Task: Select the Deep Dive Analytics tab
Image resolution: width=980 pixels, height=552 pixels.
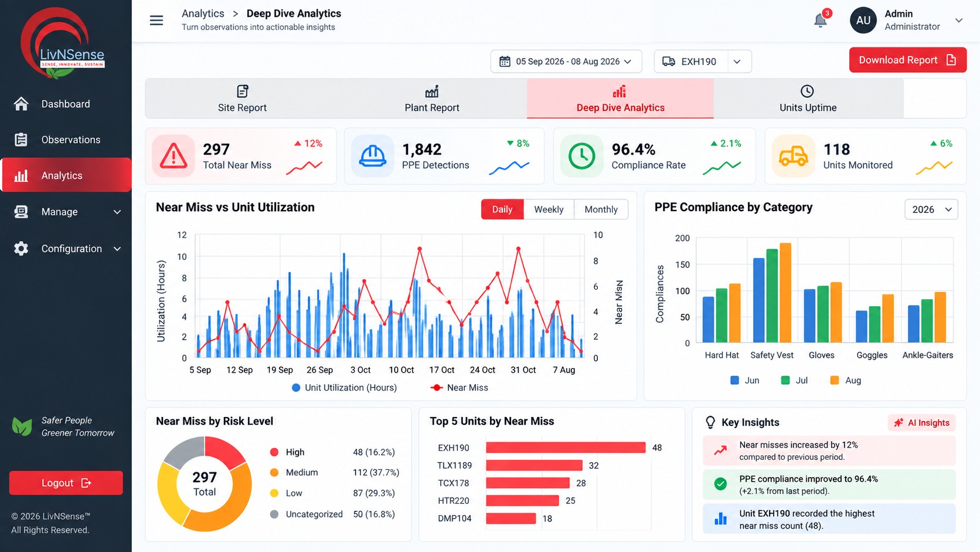Action: tap(620, 99)
